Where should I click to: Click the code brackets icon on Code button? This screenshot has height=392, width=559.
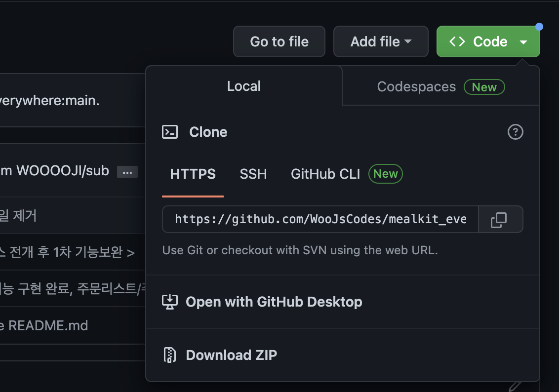coord(457,41)
